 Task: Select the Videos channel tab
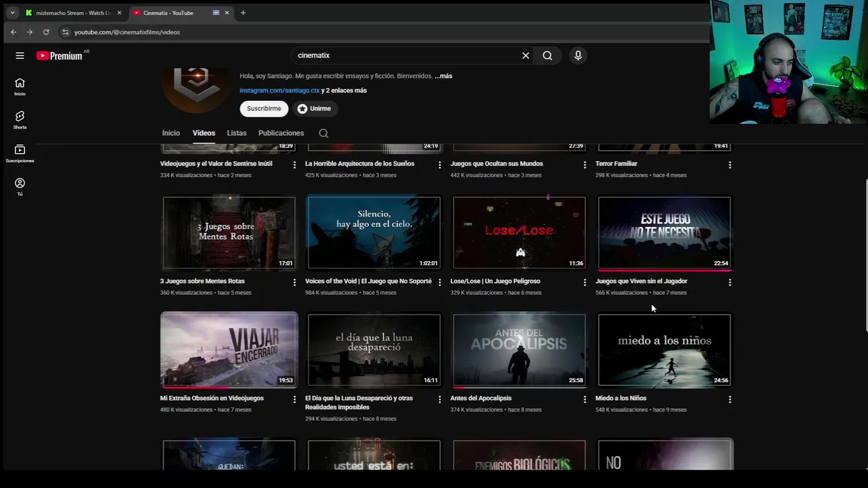coord(203,133)
